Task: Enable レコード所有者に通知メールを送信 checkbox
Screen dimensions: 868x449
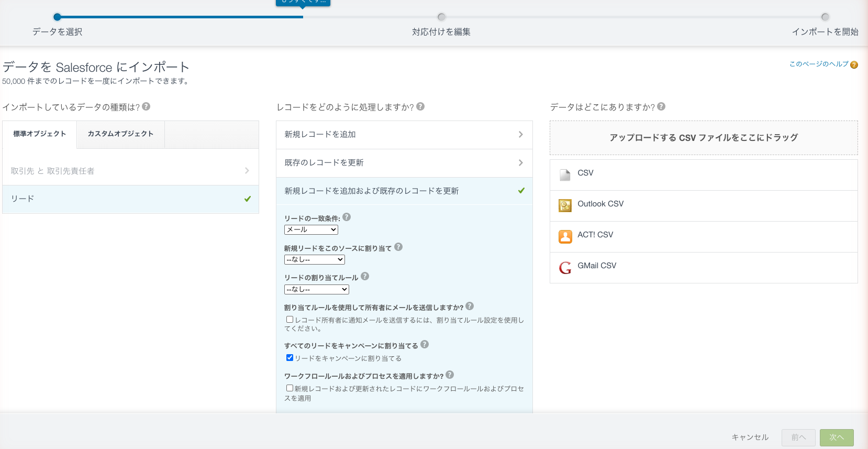Action: pyautogui.click(x=290, y=320)
